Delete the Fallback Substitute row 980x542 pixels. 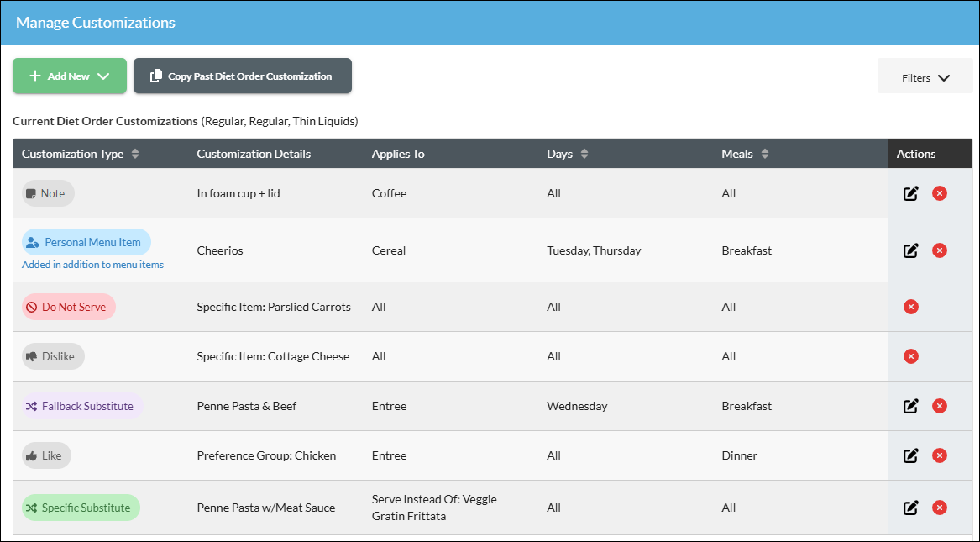pos(940,406)
